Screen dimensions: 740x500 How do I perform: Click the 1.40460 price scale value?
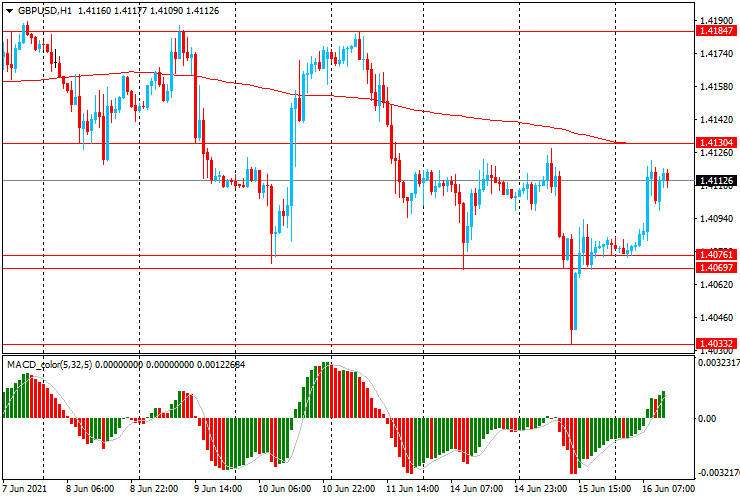[x=717, y=318]
